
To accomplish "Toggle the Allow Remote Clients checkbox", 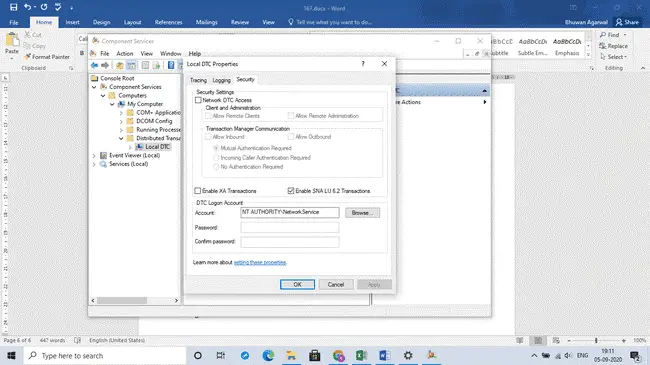I will [209, 116].
